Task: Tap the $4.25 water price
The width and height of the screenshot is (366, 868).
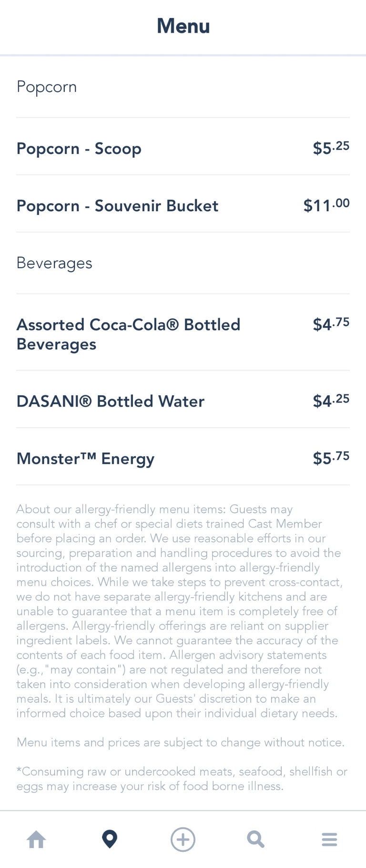Action: tap(331, 401)
